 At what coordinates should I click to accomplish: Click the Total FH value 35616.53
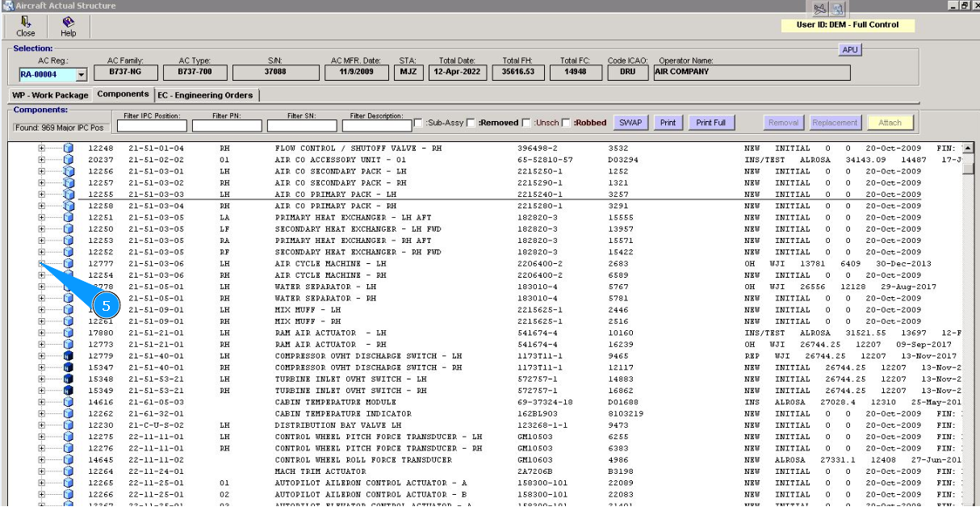518,71
